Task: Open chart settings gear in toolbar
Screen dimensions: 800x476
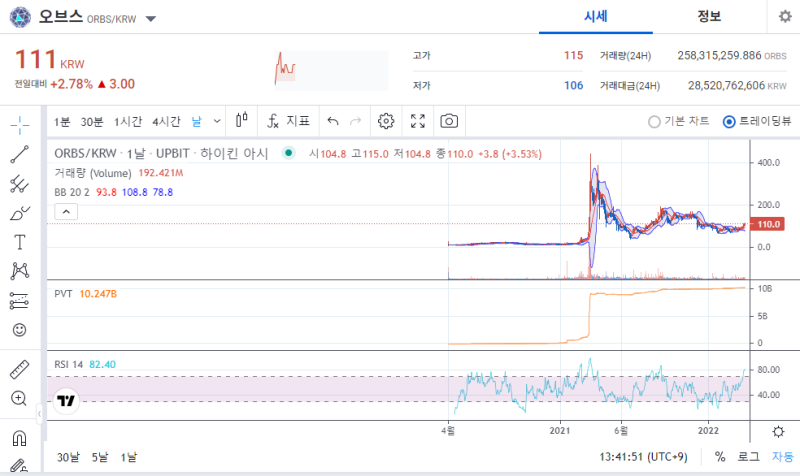Action: point(386,121)
